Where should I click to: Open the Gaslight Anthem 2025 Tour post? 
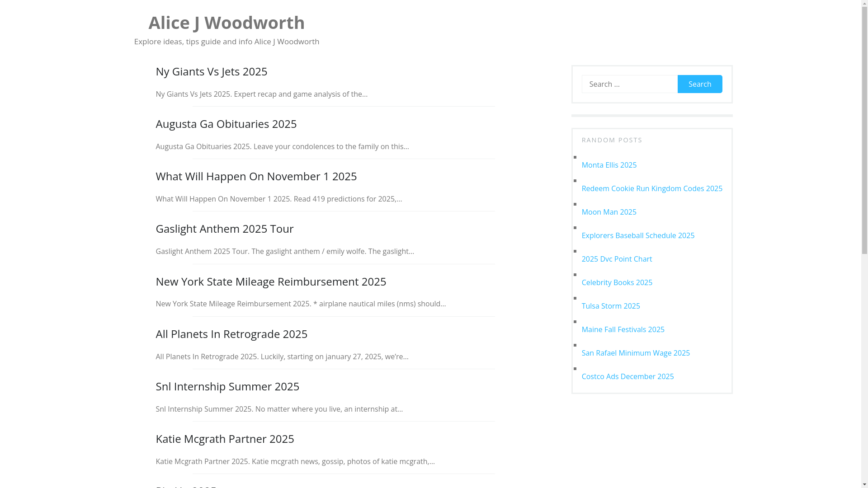pyautogui.click(x=224, y=229)
